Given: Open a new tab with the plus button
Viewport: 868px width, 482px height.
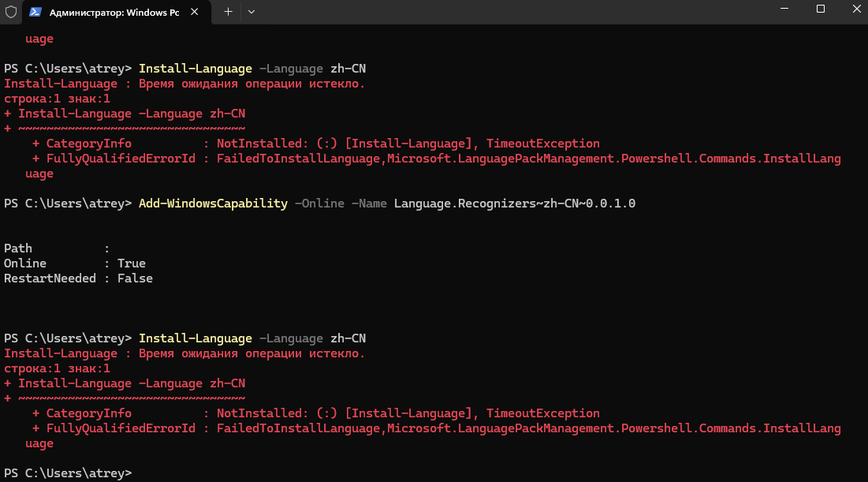Looking at the screenshot, I should pyautogui.click(x=228, y=12).
